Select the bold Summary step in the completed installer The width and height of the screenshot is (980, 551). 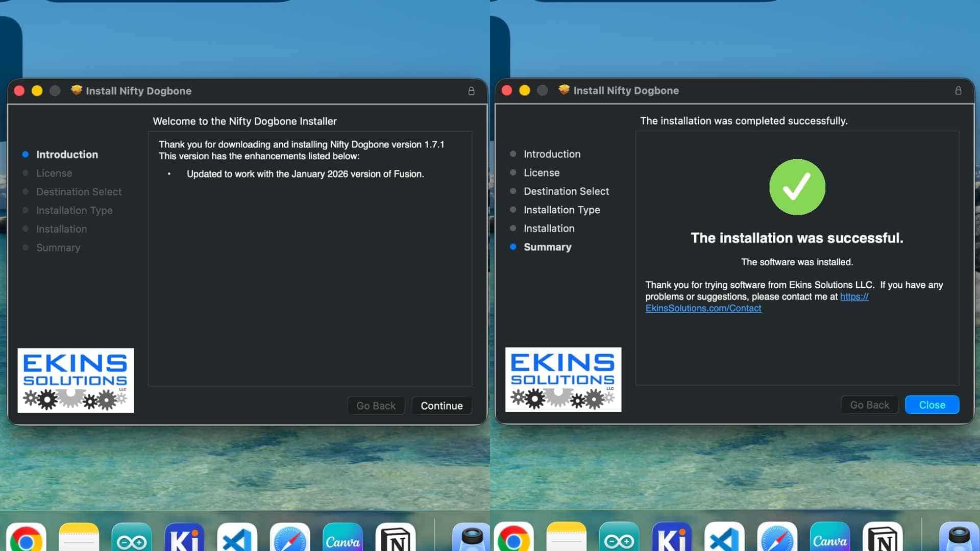coord(547,247)
